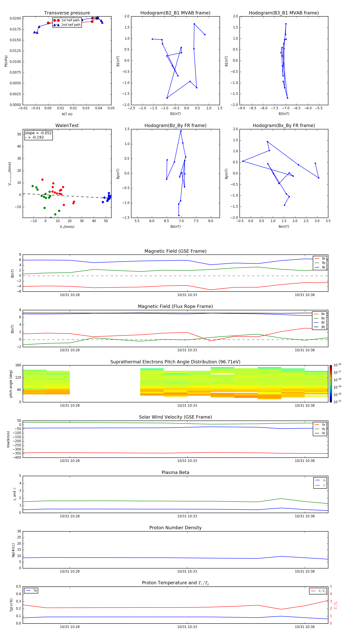The height and width of the screenshot is (644, 351).
Task: Select the Vz legend entry
Action: point(320,433)
